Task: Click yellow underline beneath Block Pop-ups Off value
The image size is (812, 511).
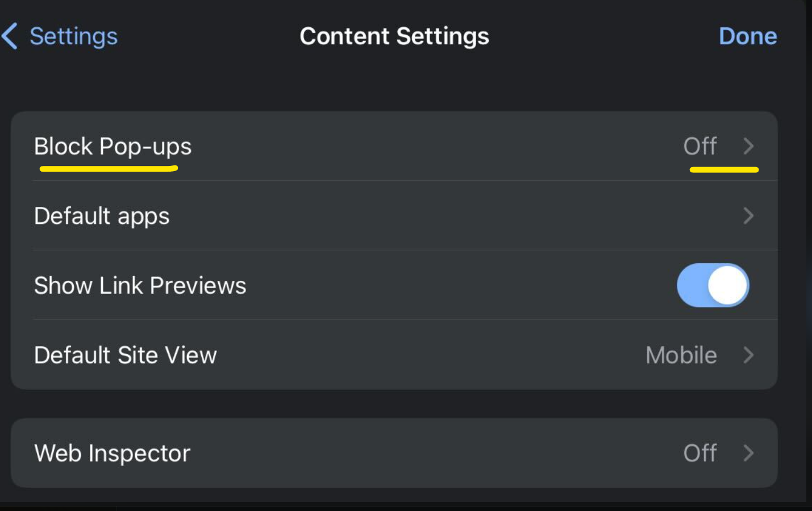Action: pyautogui.click(x=724, y=169)
